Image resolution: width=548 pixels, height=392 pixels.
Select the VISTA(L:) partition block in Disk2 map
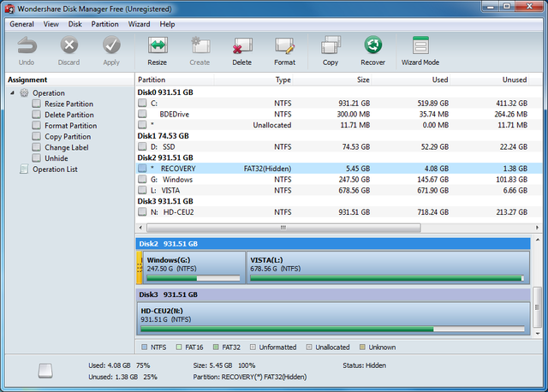(x=388, y=268)
